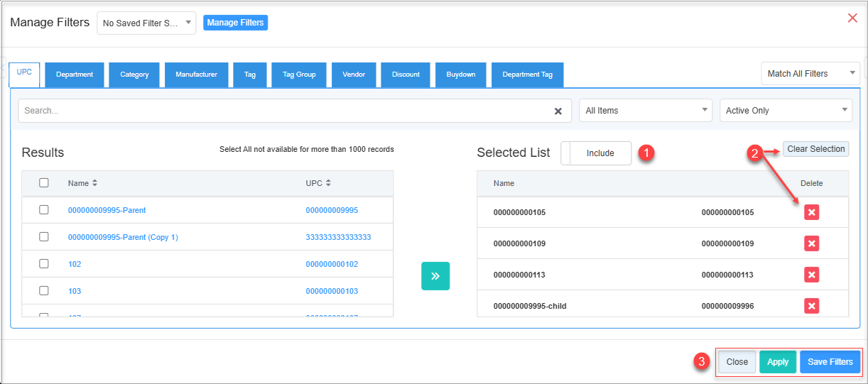Click into the Search input field
The image size is (868, 384).
(284, 111)
